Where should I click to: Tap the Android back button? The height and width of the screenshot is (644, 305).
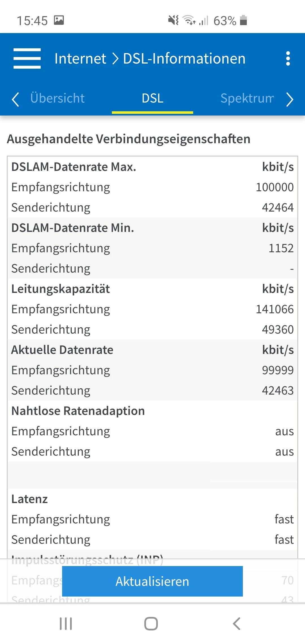pyautogui.click(x=237, y=623)
